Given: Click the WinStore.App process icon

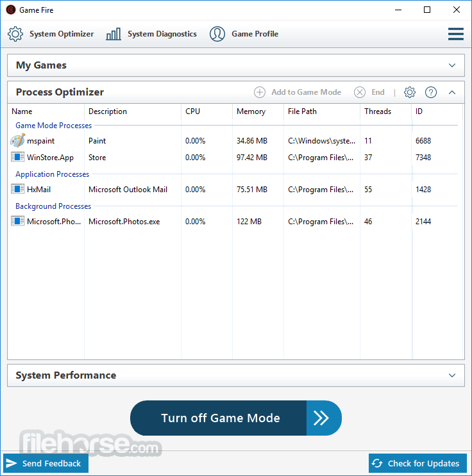Looking at the screenshot, I should pyautogui.click(x=17, y=157).
